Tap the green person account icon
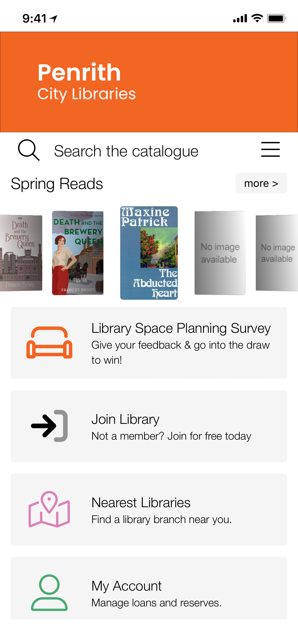Image resolution: width=298 pixels, height=644 pixels. (49, 592)
